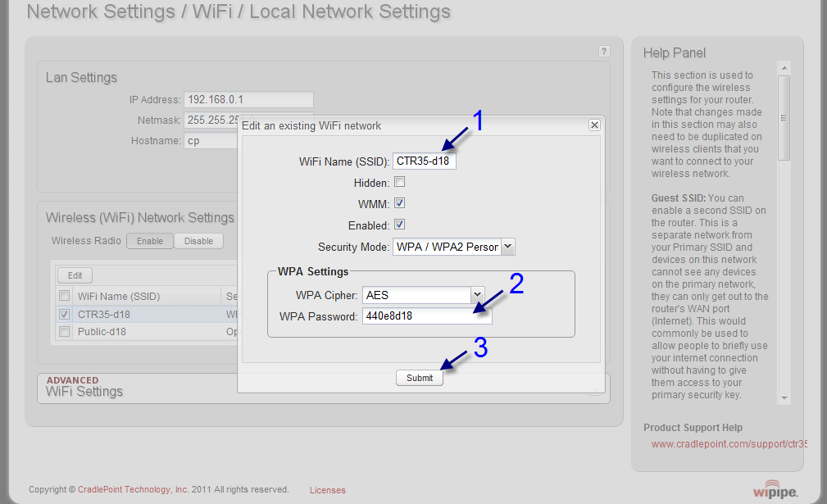Toggle the select-all checkbox in table header
Viewport: 827px width, 504px height.
point(65,295)
